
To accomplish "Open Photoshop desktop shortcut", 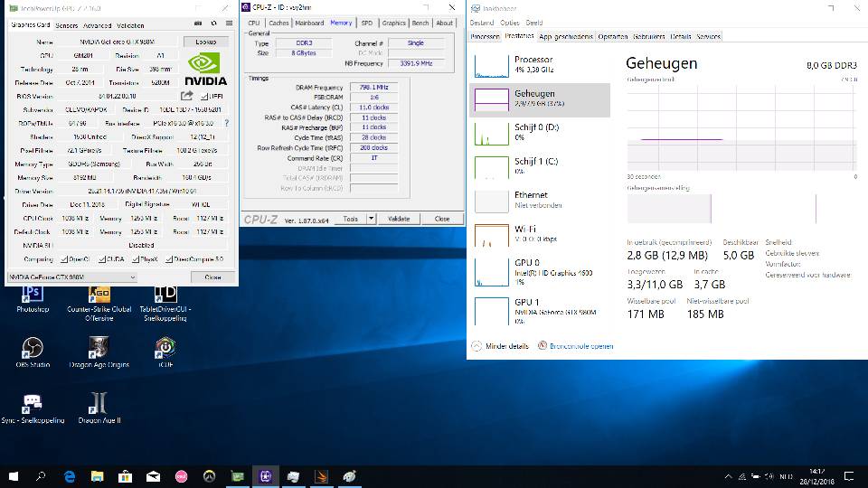I will (x=33, y=299).
